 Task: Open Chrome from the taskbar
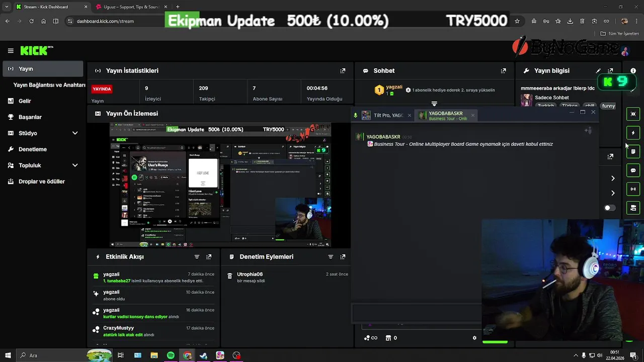pyautogui.click(x=187, y=355)
